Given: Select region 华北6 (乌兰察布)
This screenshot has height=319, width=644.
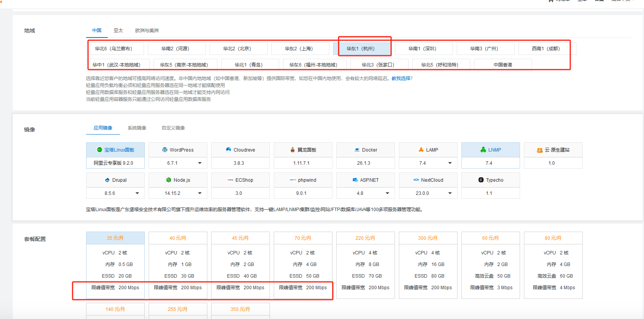Looking at the screenshot, I should (115, 49).
